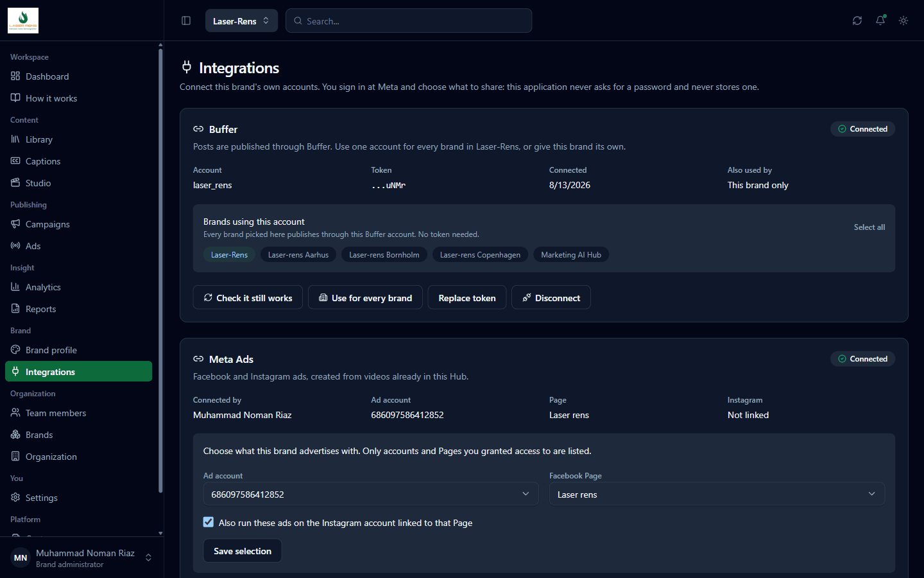Open Dashboard in the sidebar
Image resolution: width=924 pixels, height=578 pixels.
coord(78,76)
